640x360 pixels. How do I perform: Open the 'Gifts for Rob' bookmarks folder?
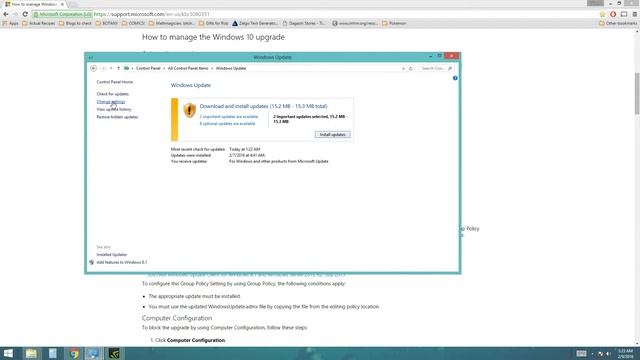213,23
